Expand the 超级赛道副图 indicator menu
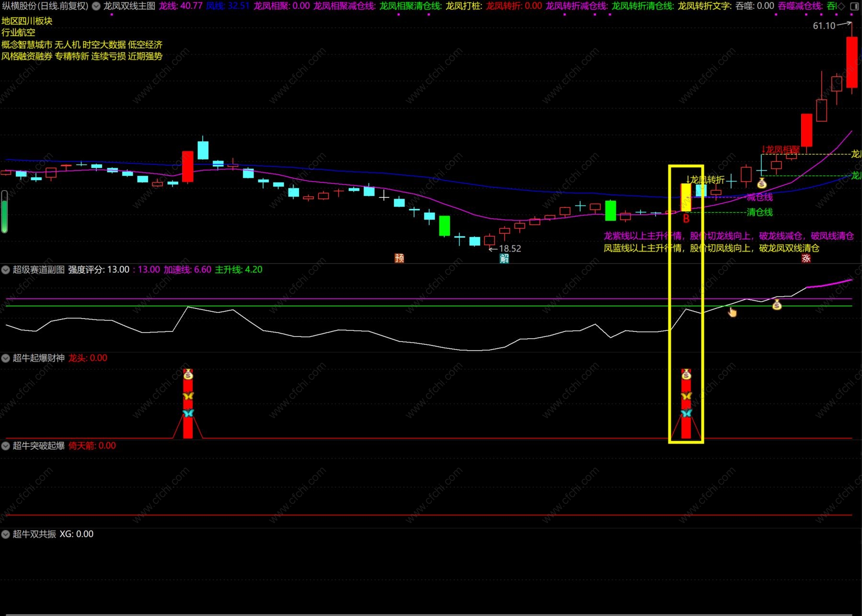The width and height of the screenshot is (862, 616). (6, 270)
